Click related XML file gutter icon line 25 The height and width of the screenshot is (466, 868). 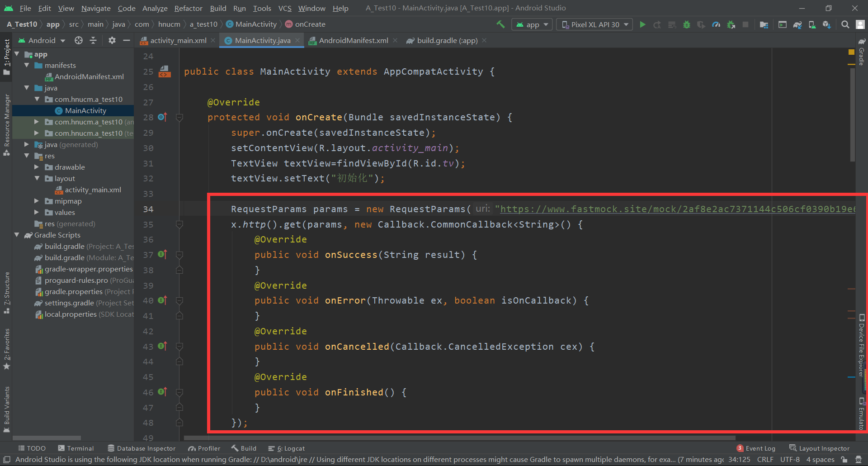pyautogui.click(x=165, y=71)
